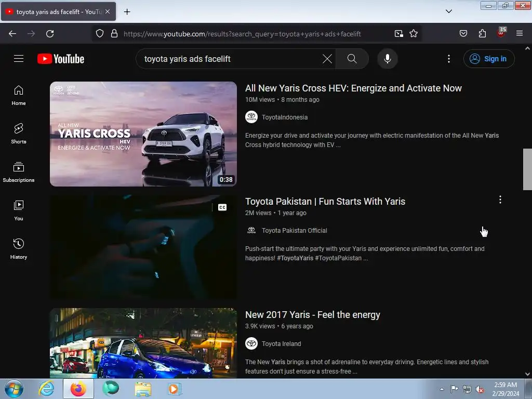This screenshot has height=399, width=532.
Task: Clear the search query with the X
Action: [327, 59]
